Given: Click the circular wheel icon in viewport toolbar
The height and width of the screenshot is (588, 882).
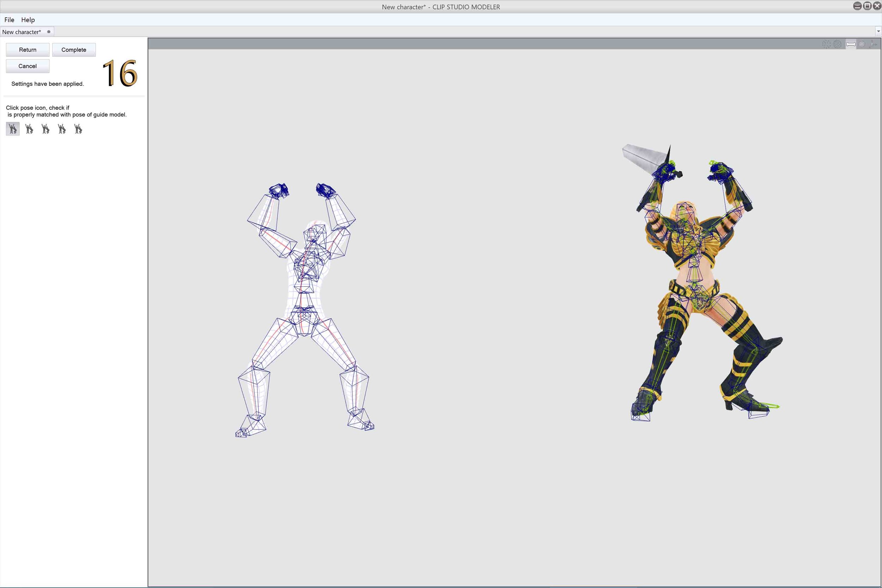Looking at the screenshot, I should click(838, 44).
